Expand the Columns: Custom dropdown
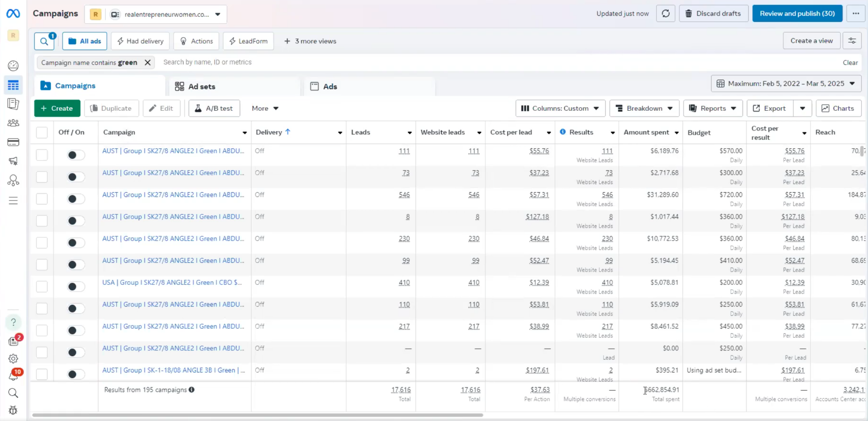This screenshot has width=868, height=421. [560, 108]
